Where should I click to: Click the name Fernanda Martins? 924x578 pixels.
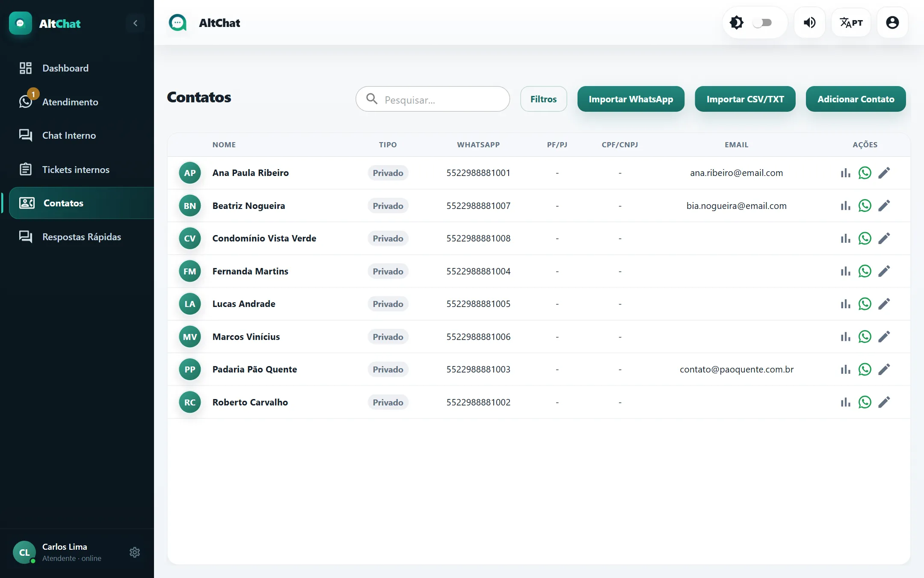(250, 271)
